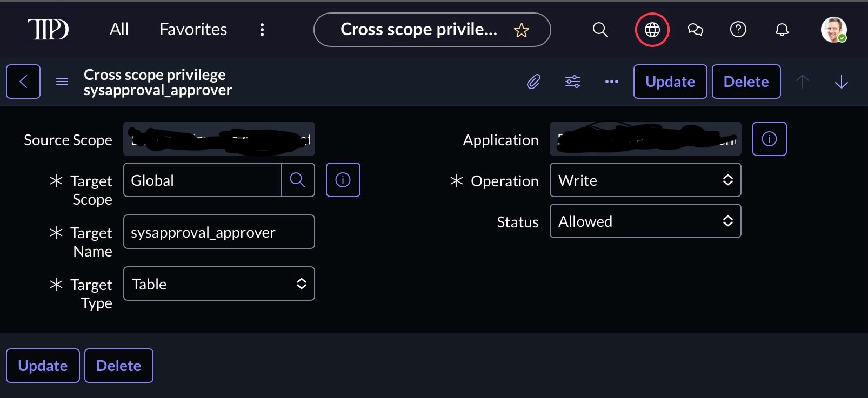Open the personalize form sliders icon

(x=572, y=82)
